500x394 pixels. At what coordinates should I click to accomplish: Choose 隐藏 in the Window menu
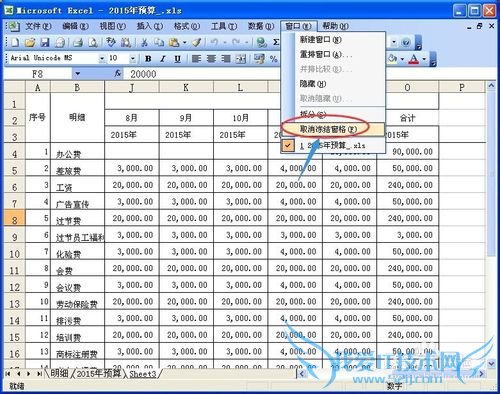tap(333, 84)
